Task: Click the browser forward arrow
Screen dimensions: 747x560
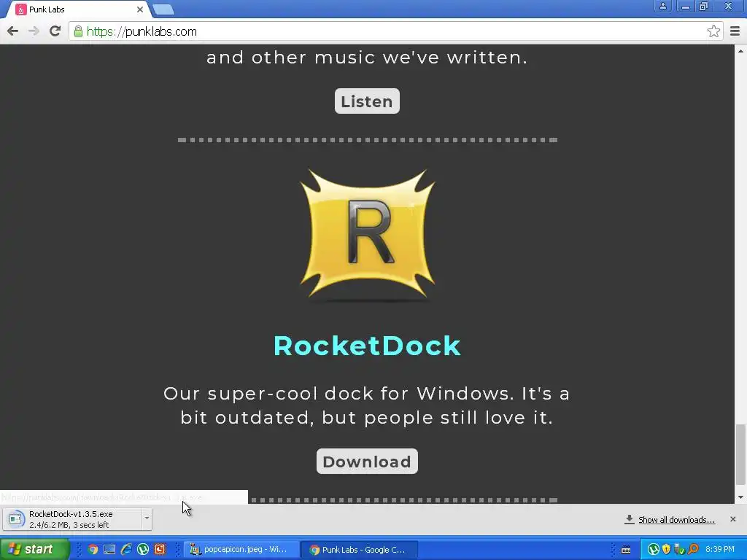Action: [x=34, y=31]
